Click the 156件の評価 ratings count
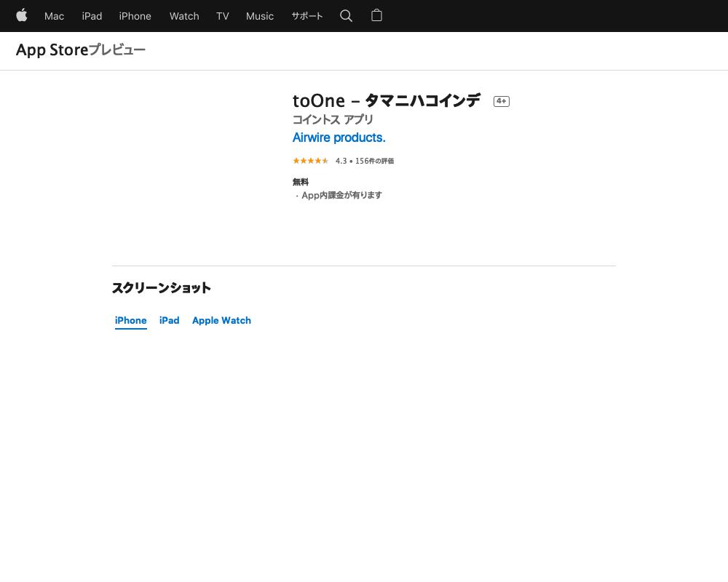Viewport: 728px width, 582px height. [x=374, y=161]
